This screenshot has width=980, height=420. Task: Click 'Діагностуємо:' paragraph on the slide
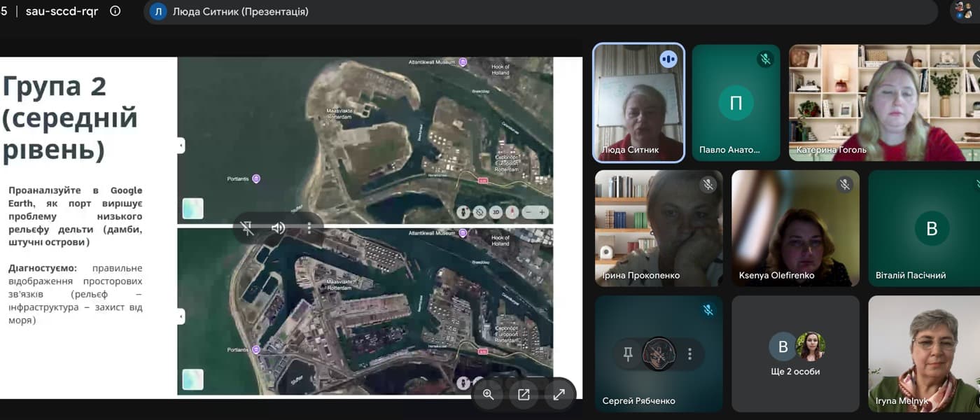coord(75,295)
